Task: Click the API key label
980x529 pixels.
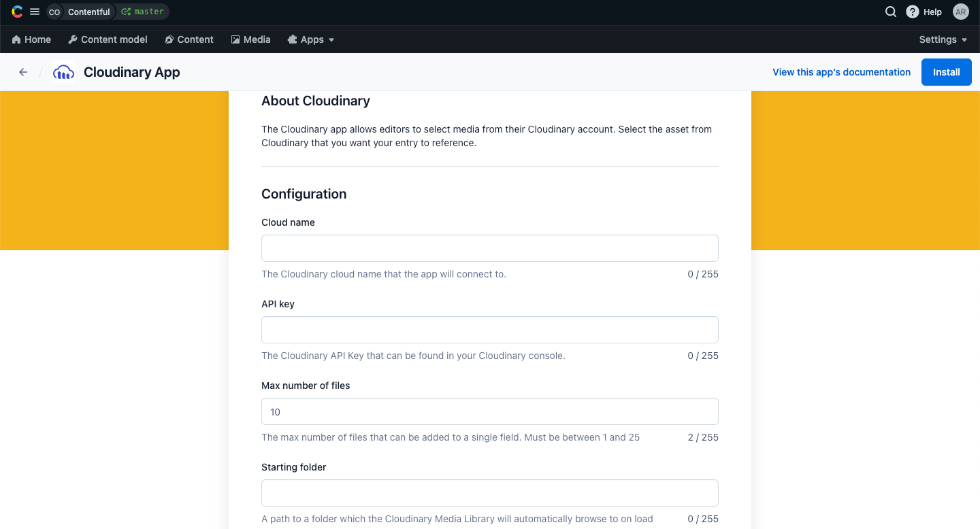Action: click(278, 304)
